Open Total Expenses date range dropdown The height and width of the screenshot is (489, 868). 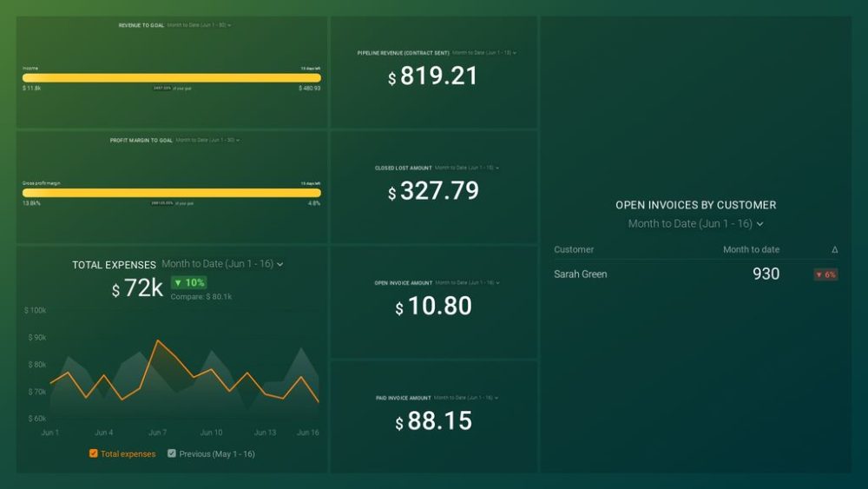tap(222, 264)
